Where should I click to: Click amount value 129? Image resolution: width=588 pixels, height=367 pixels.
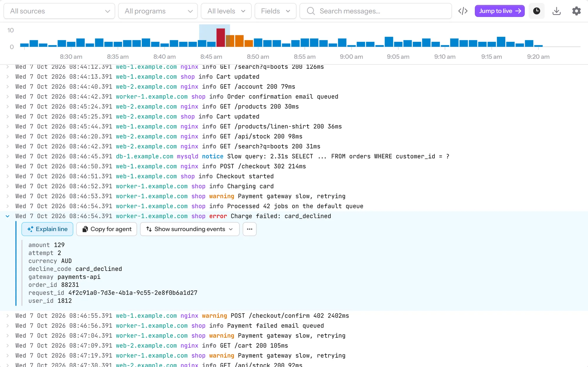(59, 245)
